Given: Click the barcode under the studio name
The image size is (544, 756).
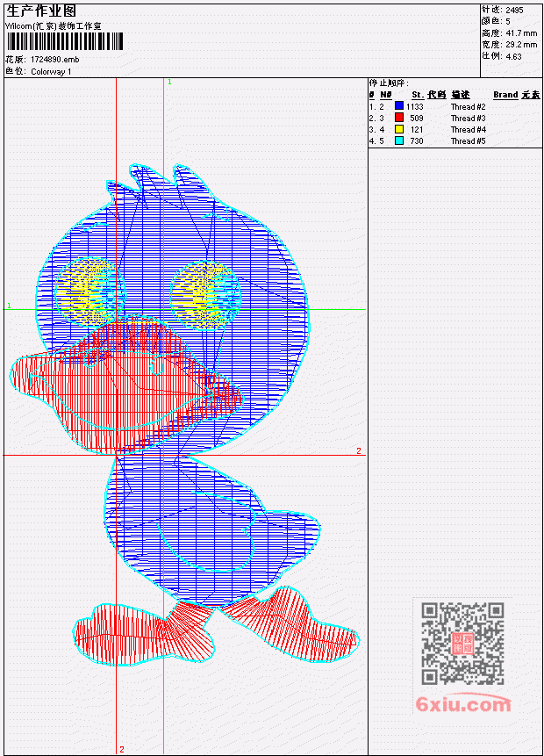Looking at the screenshot, I should (65, 41).
